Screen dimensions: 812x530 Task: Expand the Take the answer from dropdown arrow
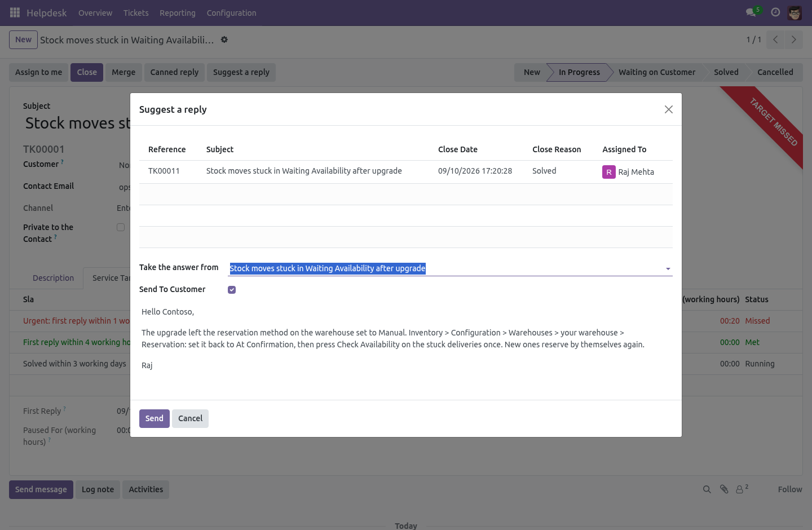coord(668,269)
